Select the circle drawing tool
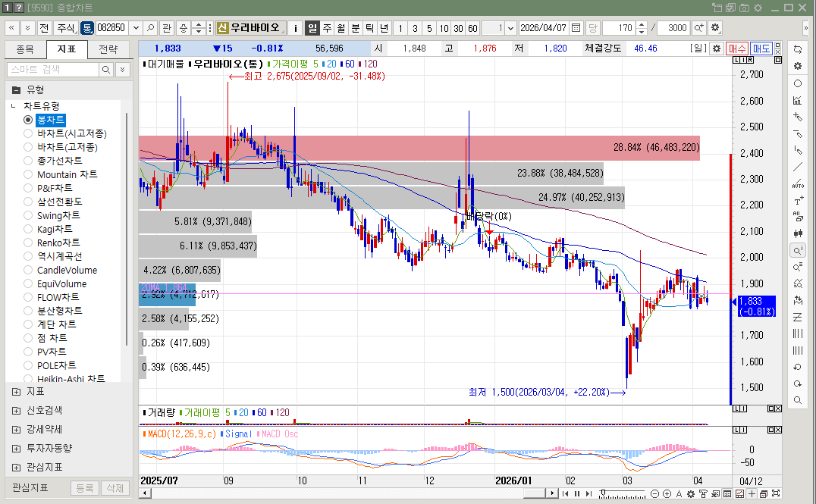This screenshot has height=504, width=816. (797, 83)
